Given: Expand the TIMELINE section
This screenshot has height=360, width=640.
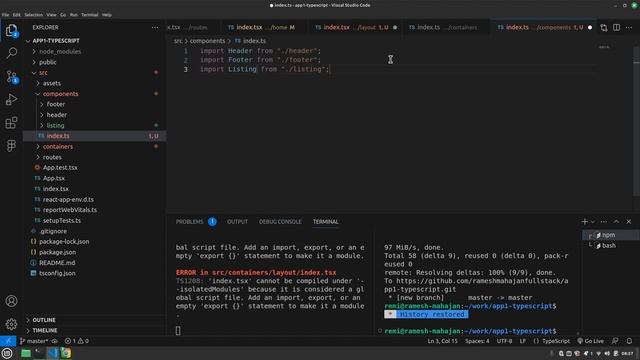Looking at the screenshot, I should coord(45,330).
